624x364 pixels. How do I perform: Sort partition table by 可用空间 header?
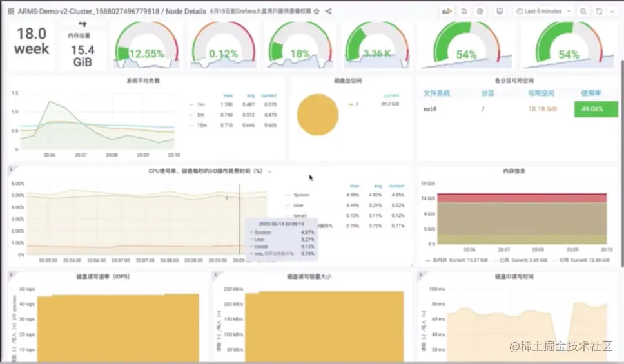[x=541, y=93]
